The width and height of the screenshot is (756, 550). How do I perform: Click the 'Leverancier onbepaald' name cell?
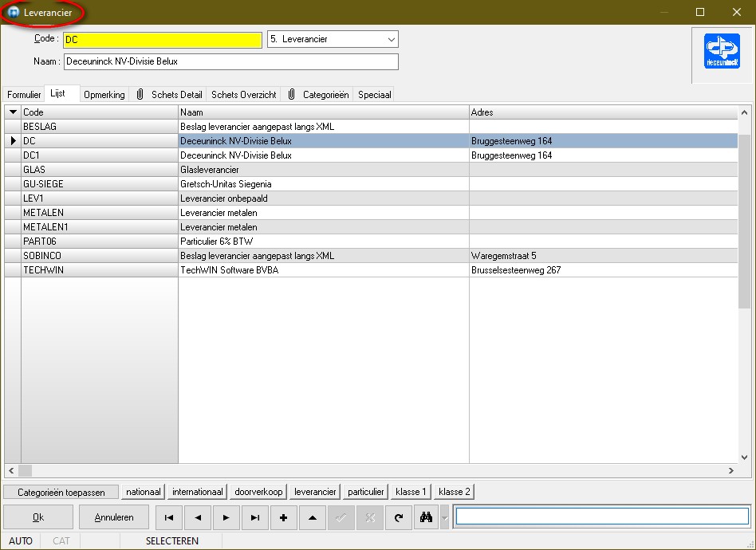click(x=324, y=198)
